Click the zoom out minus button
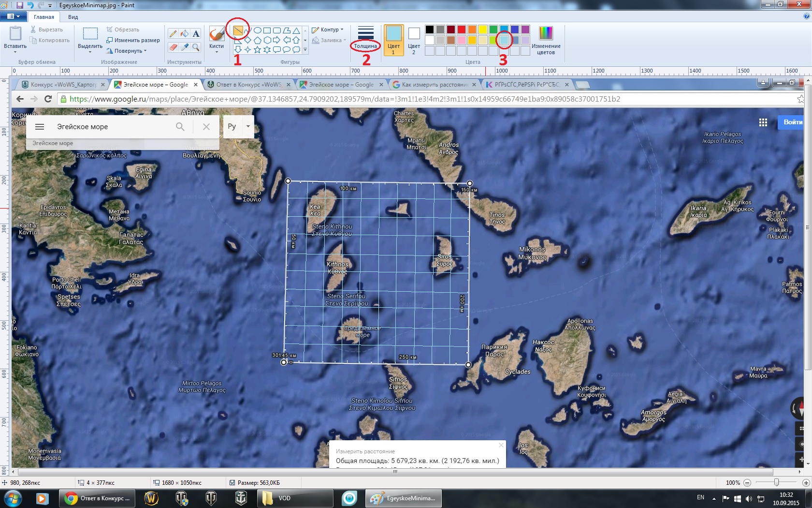 (747, 483)
